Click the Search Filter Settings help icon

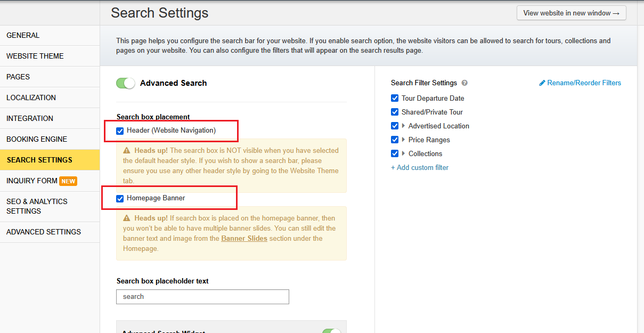(x=464, y=83)
